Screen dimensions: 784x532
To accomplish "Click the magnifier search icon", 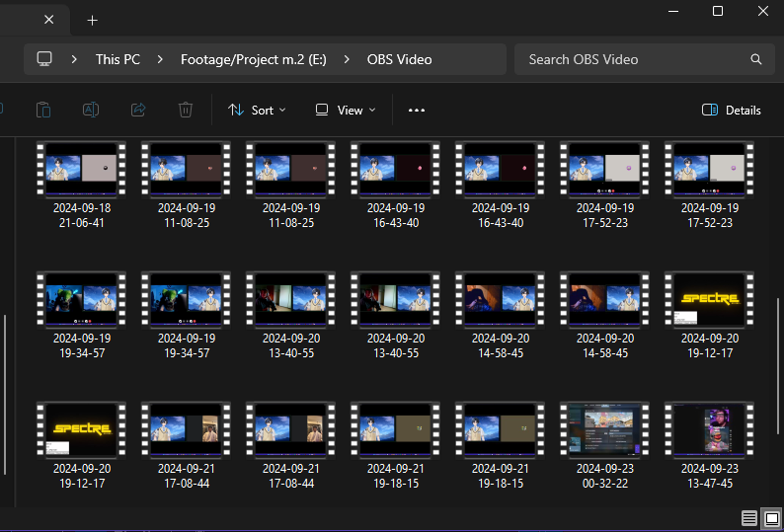I will point(756,59).
